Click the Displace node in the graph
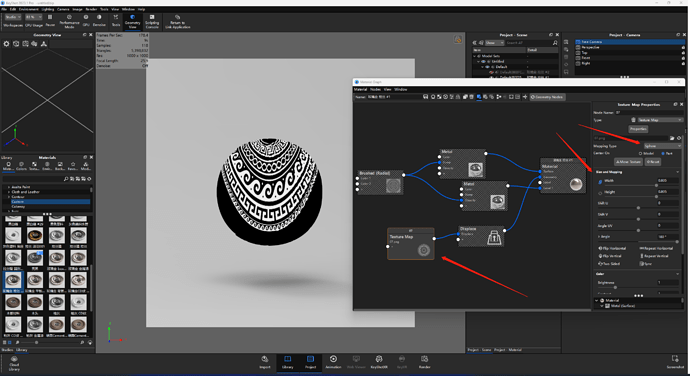 (x=481, y=236)
